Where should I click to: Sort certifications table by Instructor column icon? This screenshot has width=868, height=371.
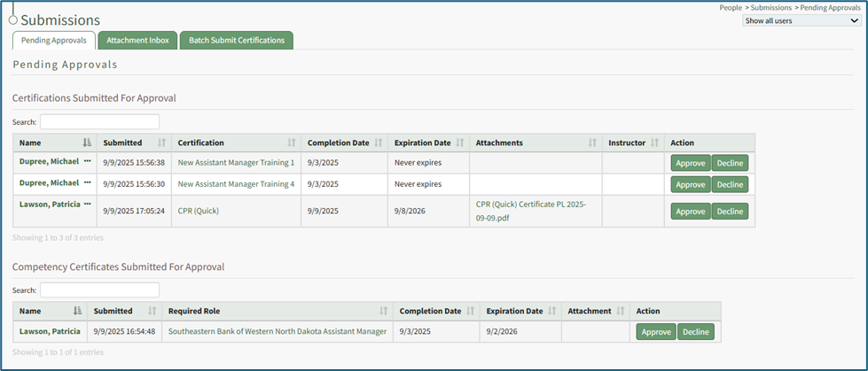(x=655, y=143)
